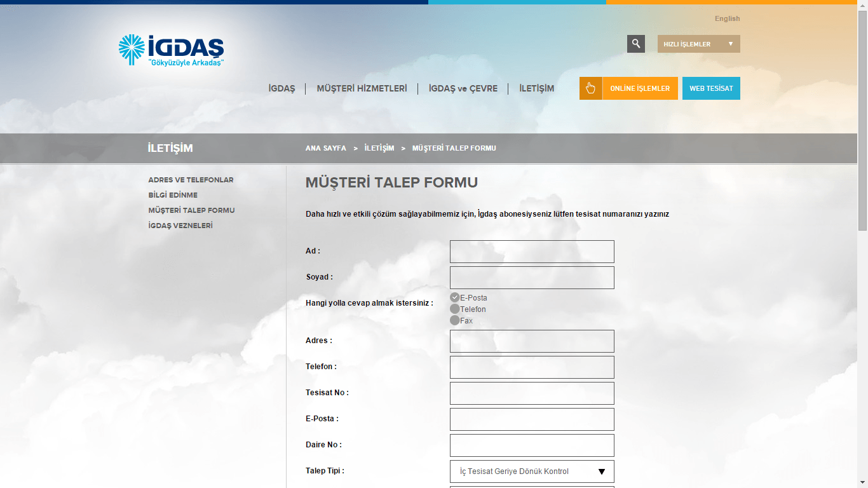Focus the Ad input field
Image resolution: width=868 pixels, height=488 pixels.
coord(532,252)
